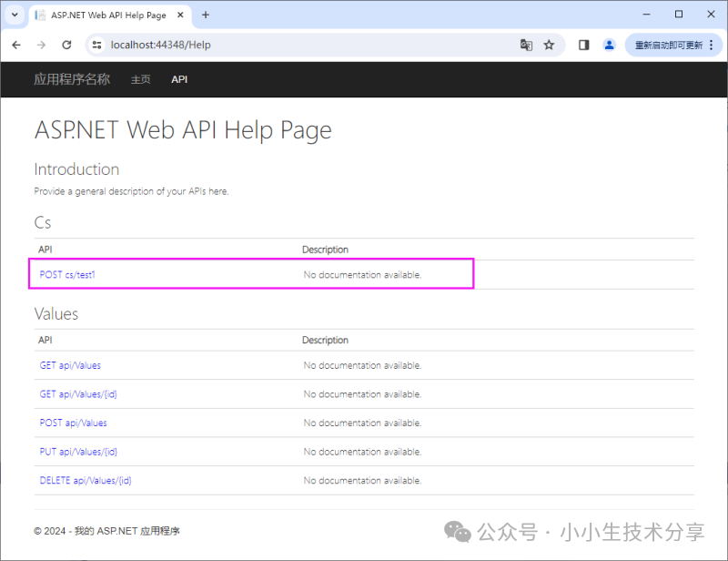The width and height of the screenshot is (728, 561).
Task: Click the translate page icon
Action: pyautogui.click(x=526, y=45)
